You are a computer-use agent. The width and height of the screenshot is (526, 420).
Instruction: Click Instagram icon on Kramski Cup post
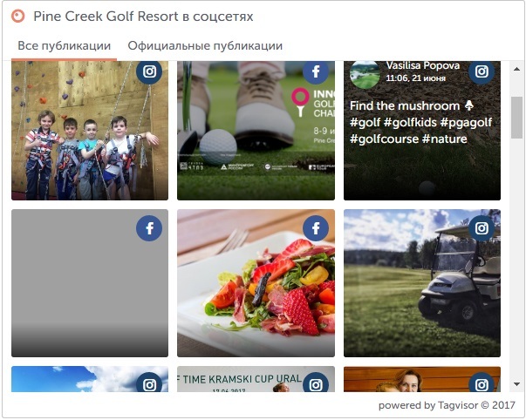pyautogui.click(x=316, y=383)
